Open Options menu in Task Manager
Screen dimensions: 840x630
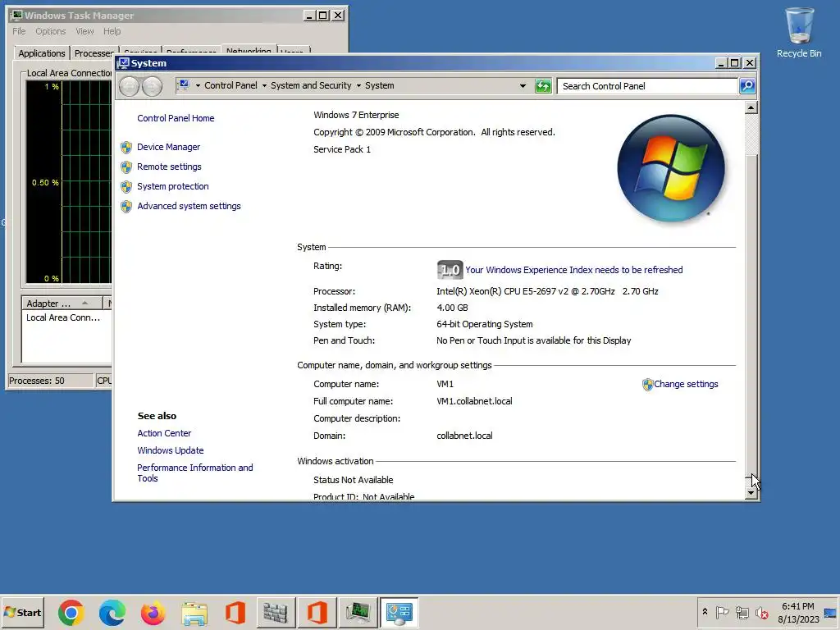point(50,32)
